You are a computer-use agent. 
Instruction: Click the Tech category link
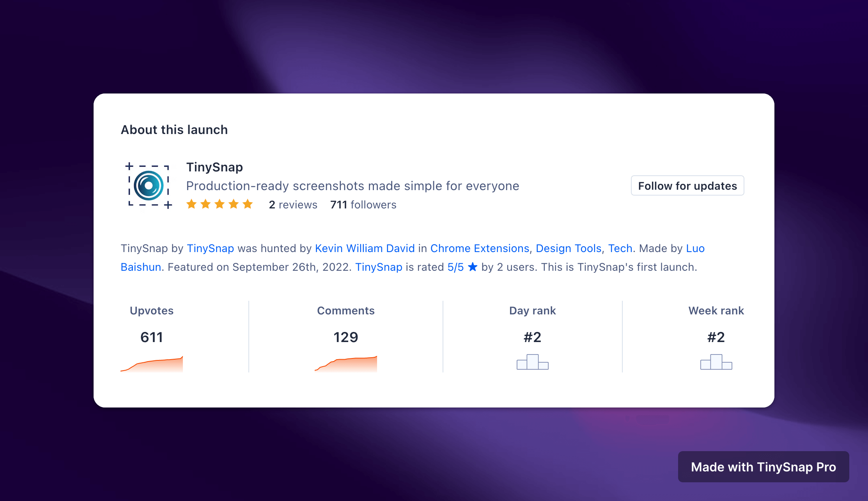click(x=621, y=248)
